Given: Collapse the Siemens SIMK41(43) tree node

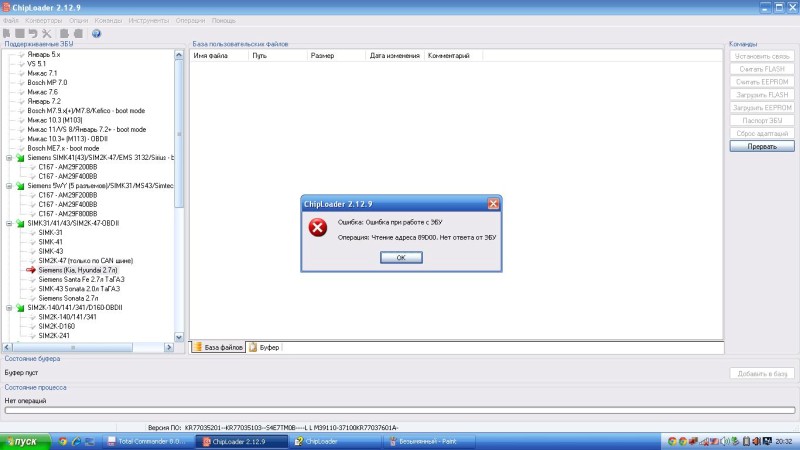Looking at the screenshot, I should tap(9, 158).
